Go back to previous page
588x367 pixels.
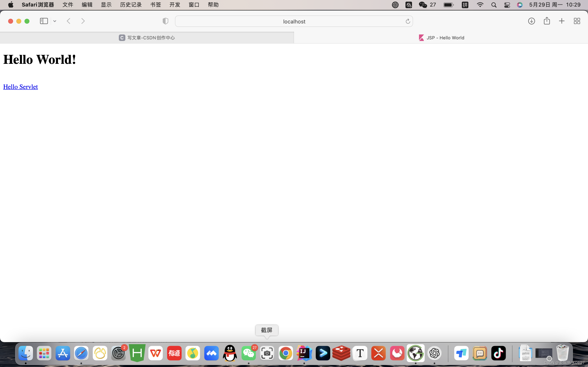tap(69, 21)
